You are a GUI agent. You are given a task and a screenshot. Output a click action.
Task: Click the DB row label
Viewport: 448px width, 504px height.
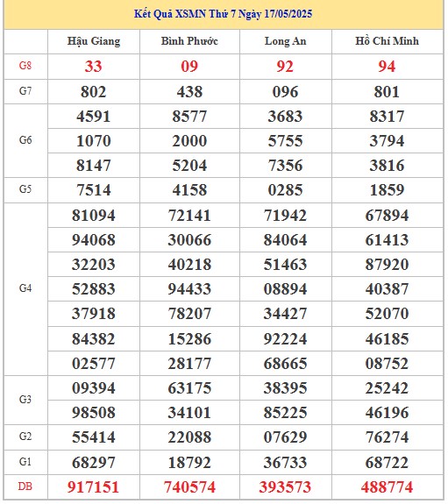click(25, 486)
